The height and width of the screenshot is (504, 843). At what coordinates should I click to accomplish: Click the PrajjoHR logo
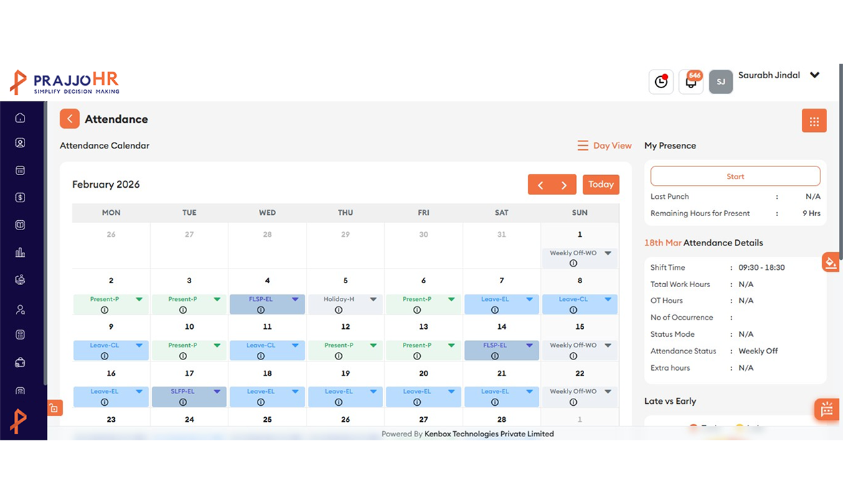pyautogui.click(x=64, y=82)
